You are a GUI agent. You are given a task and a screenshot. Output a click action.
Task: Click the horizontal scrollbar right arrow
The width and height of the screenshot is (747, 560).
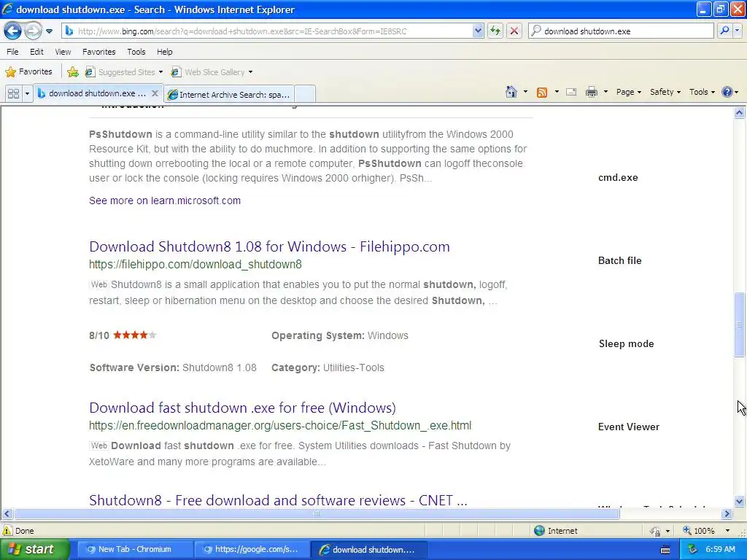(727, 514)
